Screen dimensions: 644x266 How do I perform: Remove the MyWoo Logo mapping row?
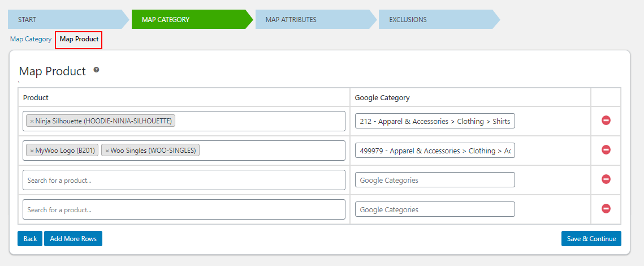coord(606,150)
